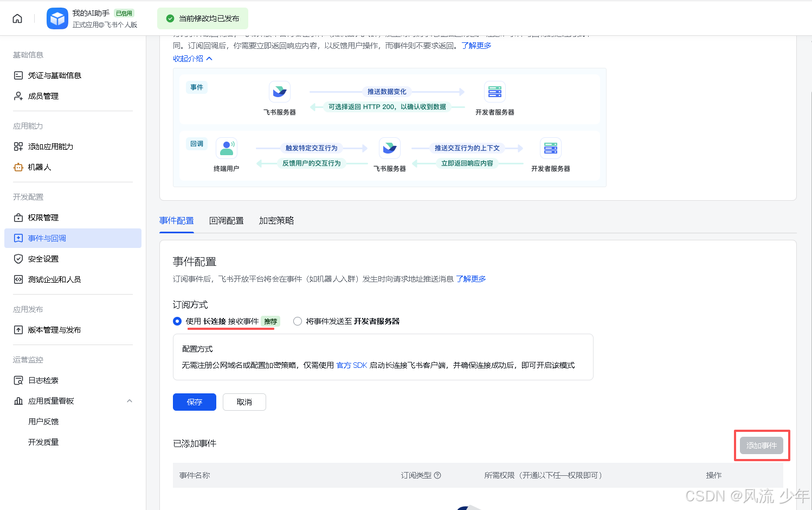Collapse the intro with 收起介绍
812x510 pixels.
pyautogui.click(x=192, y=59)
